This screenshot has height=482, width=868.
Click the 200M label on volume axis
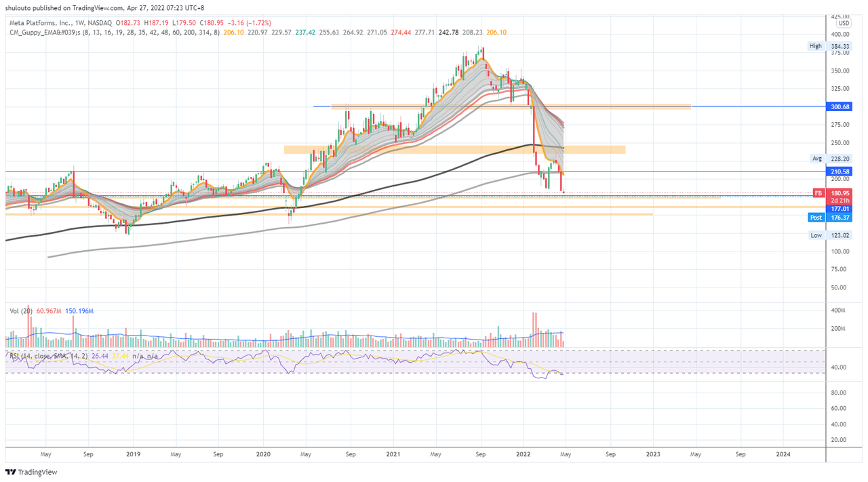pos(839,329)
